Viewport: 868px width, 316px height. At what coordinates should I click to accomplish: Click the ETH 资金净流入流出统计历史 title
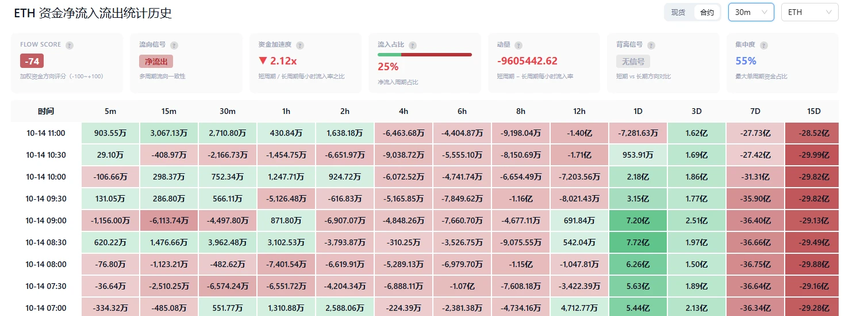(x=93, y=13)
